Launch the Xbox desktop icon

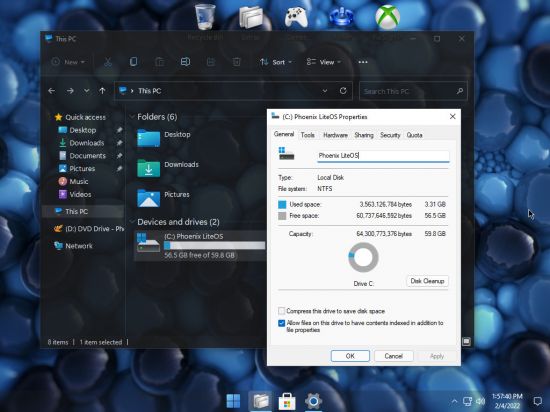click(387, 17)
